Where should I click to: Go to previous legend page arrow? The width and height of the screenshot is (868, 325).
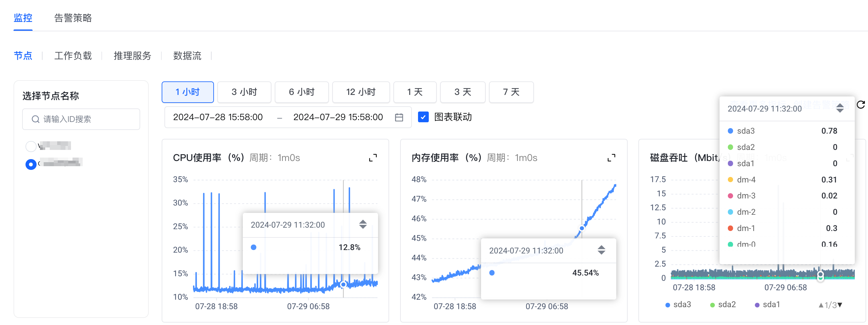pos(821,305)
